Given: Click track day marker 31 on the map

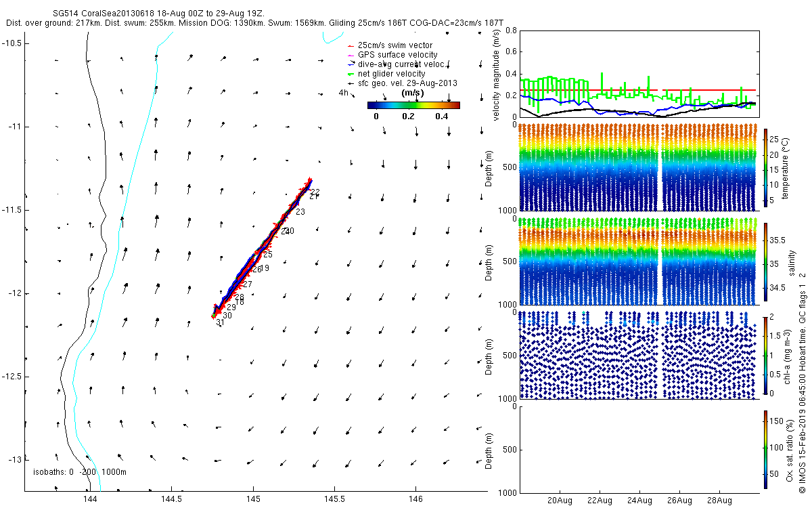Looking at the screenshot, I should point(220,323).
